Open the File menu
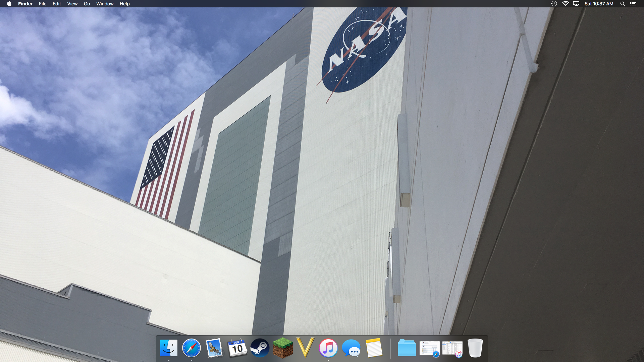This screenshot has width=644, height=362. [43, 4]
